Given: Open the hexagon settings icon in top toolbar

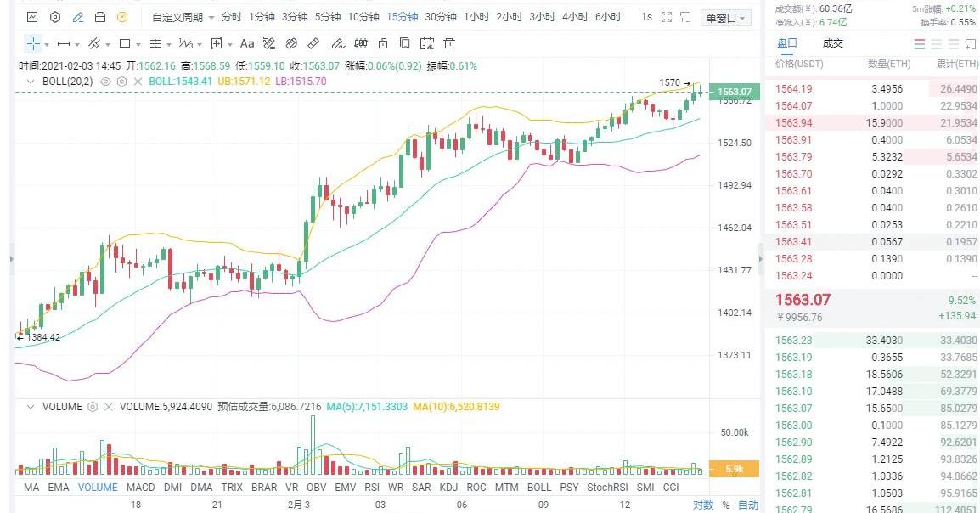Looking at the screenshot, I should pyautogui.click(x=55, y=17).
